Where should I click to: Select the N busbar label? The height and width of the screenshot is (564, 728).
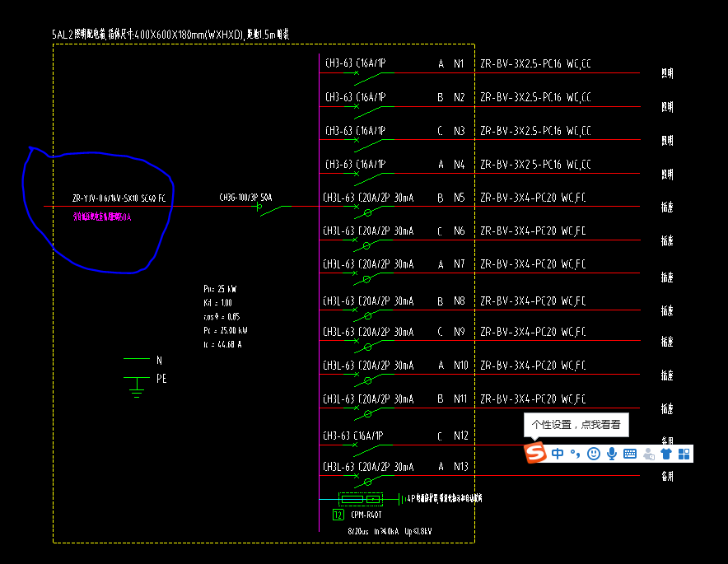point(159,360)
